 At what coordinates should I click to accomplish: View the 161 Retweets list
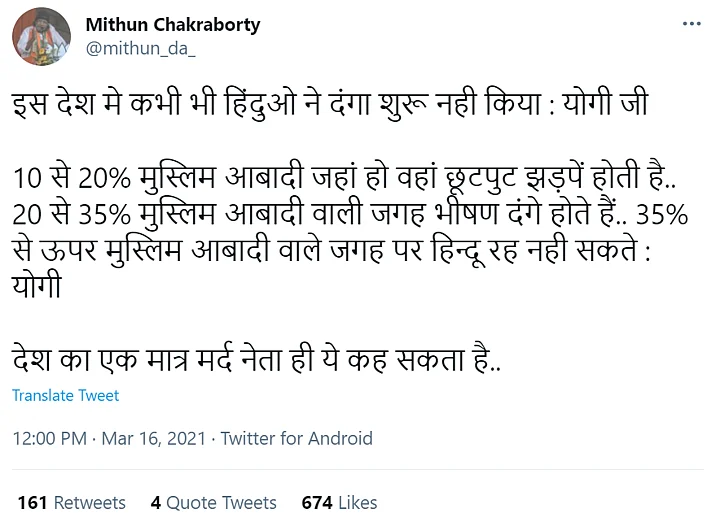pyautogui.click(x=72, y=502)
